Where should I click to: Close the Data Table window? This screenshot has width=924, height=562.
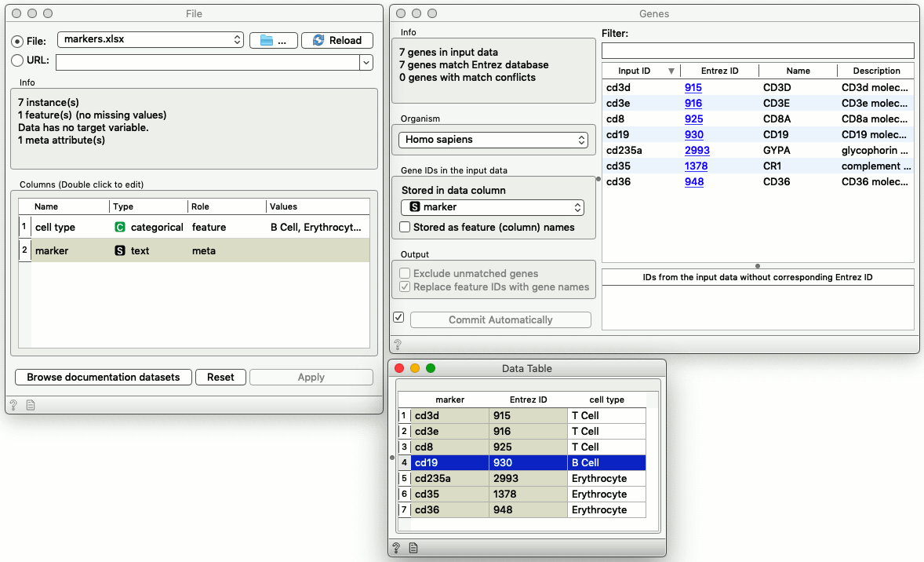pos(399,368)
